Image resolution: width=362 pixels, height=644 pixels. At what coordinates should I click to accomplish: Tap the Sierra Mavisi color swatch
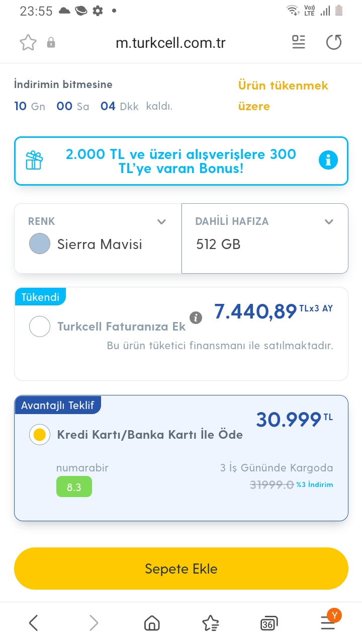[40, 245]
